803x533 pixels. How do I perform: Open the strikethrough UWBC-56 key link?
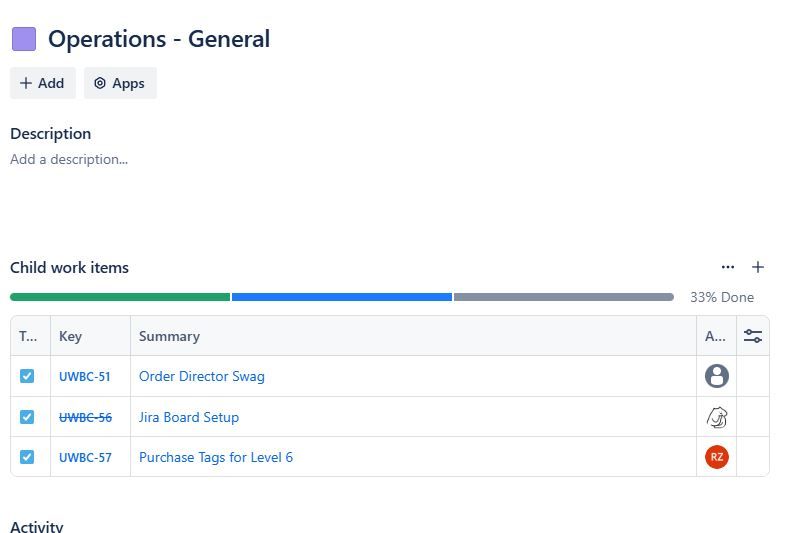pyautogui.click(x=85, y=417)
